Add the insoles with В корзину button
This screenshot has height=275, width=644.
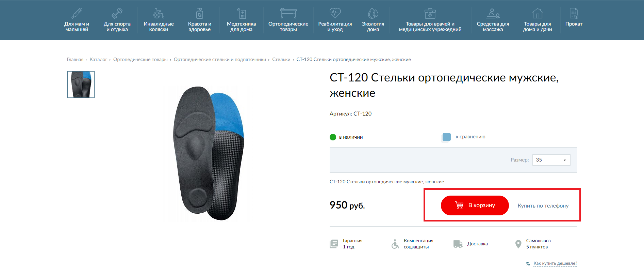(475, 205)
